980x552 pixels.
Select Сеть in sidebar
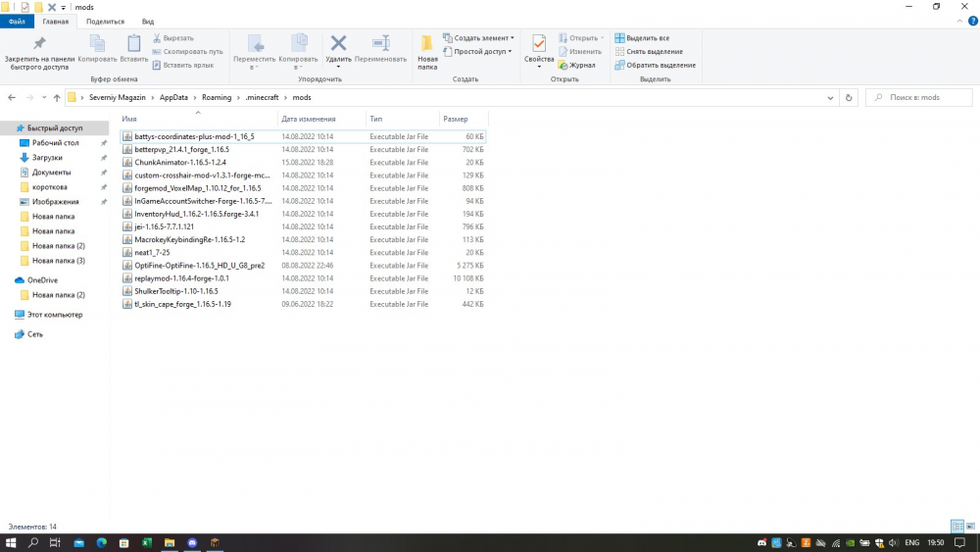tap(35, 334)
